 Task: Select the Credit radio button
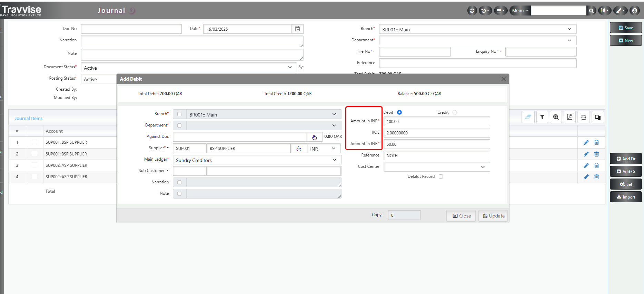(455, 112)
